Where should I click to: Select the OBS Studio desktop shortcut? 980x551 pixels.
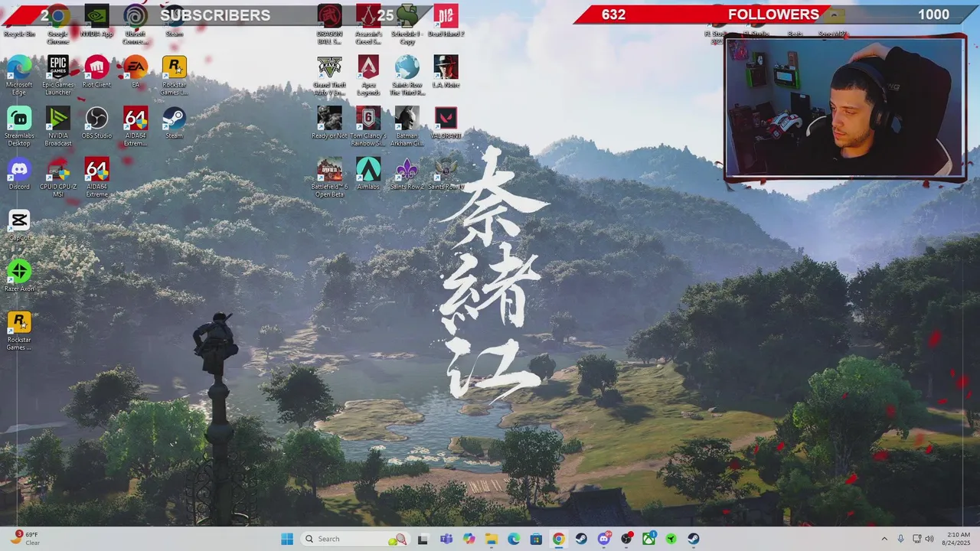(x=96, y=123)
